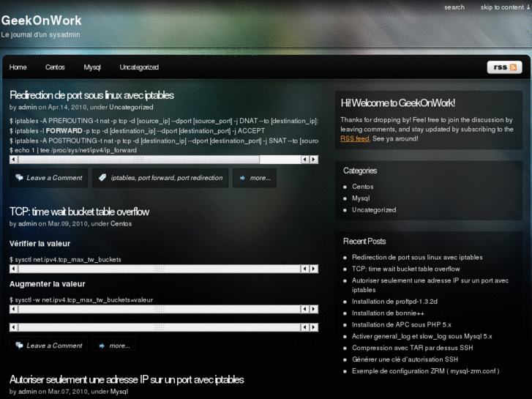Click the port forward tag
Image resolution: width=532 pixels, height=399 pixels.
click(x=156, y=178)
